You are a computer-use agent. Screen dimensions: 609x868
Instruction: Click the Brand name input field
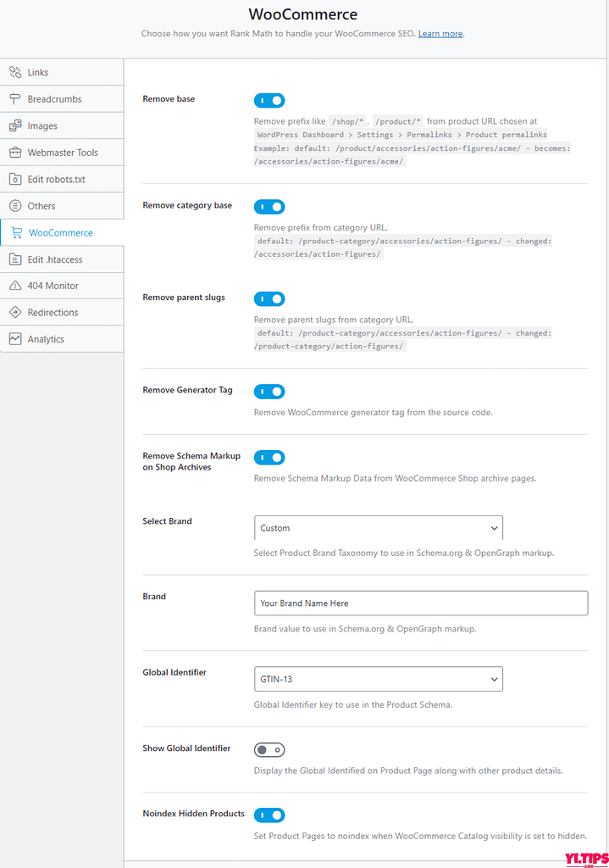tap(421, 603)
